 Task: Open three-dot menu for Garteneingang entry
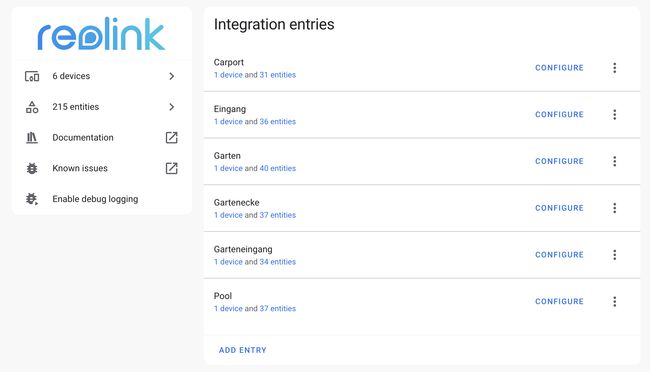[615, 255]
